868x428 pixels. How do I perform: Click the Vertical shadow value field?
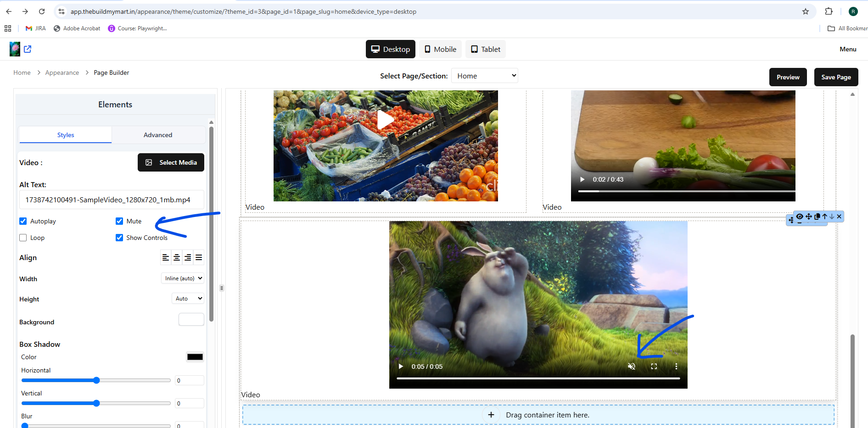190,403
